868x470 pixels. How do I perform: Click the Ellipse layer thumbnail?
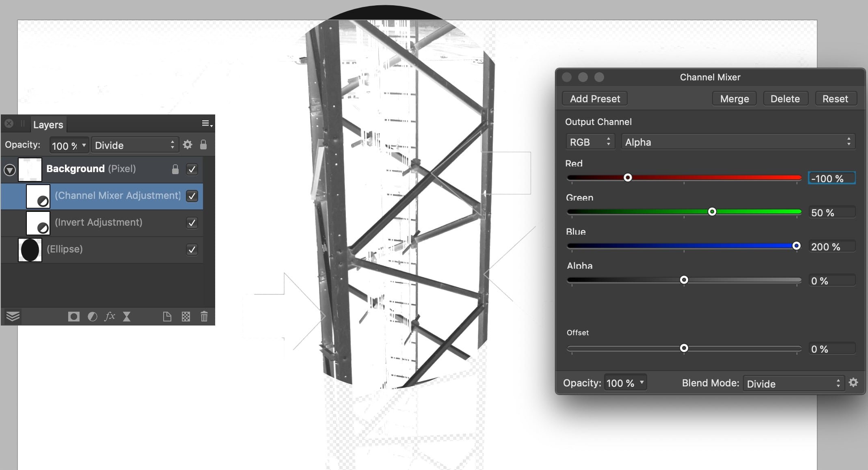tap(30, 250)
